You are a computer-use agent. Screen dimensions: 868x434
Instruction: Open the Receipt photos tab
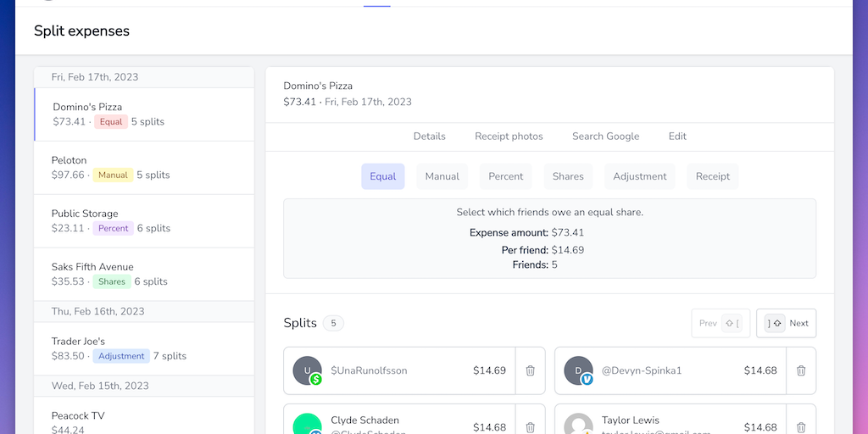(509, 136)
